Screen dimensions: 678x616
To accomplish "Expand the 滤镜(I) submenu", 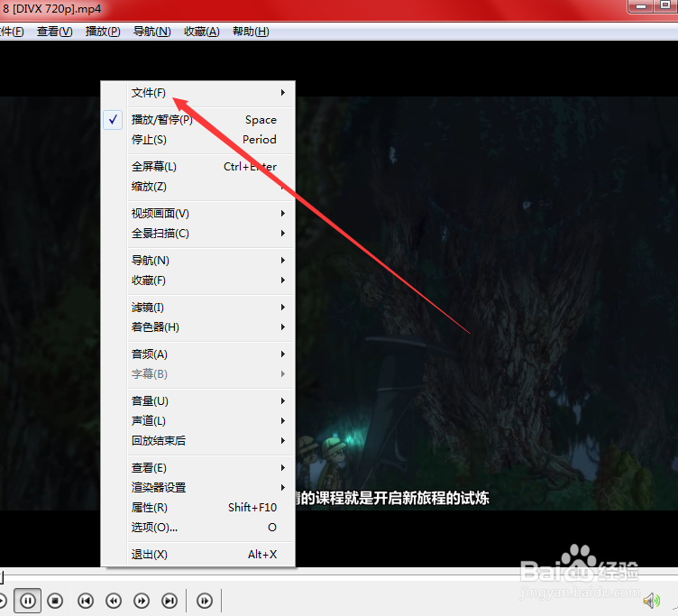I will coord(198,308).
